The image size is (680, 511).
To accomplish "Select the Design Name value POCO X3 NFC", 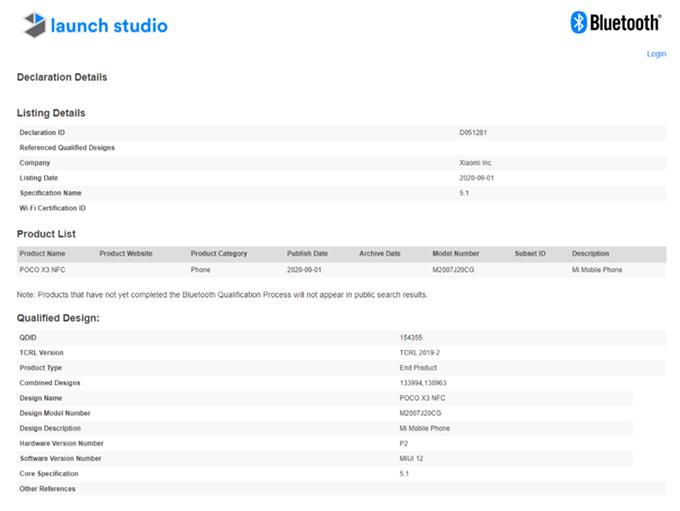I will tap(422, 398).
